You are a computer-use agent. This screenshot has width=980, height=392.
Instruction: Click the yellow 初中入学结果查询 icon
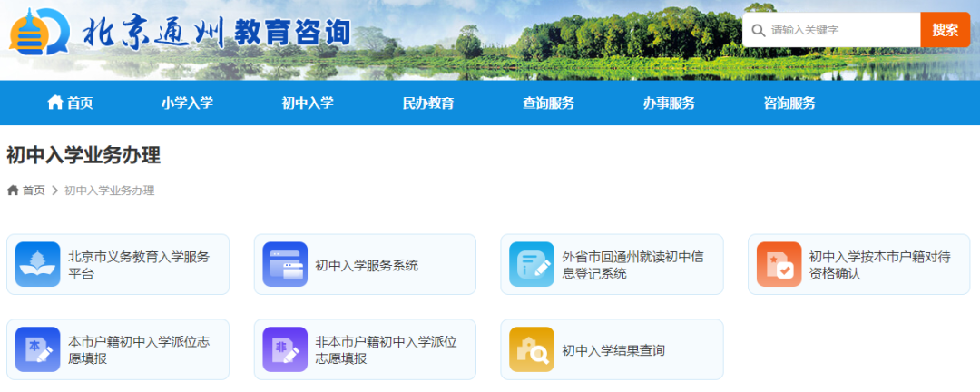coord(532,349)
